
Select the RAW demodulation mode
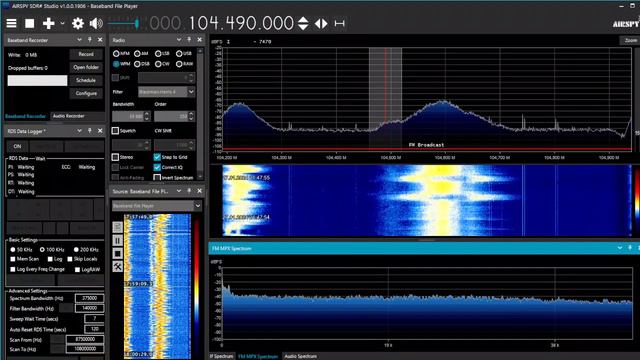[x=184, y=64]
